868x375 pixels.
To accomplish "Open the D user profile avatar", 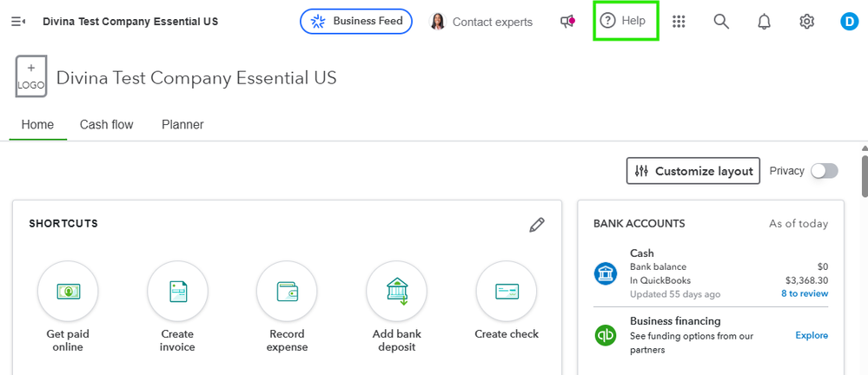I will click(x=849, y=22).
